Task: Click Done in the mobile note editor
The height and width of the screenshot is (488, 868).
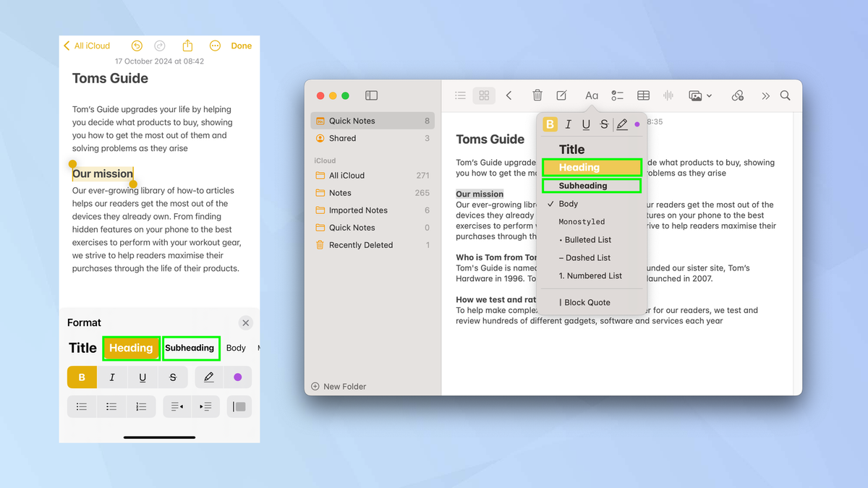Action: click(241, 46)
